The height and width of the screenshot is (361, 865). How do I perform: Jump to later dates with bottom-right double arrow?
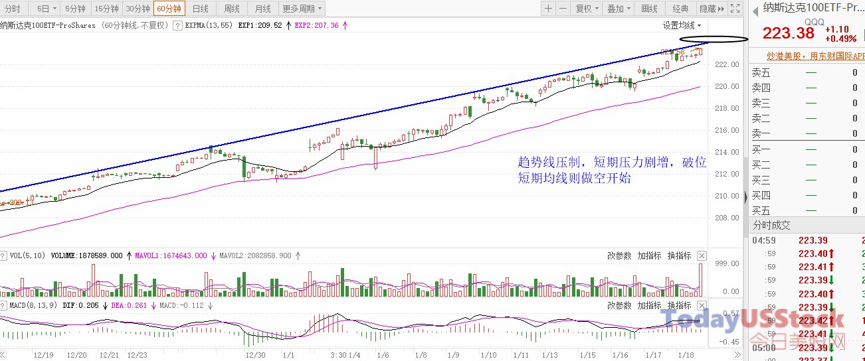pyautogui.click(x=738, y=354)
